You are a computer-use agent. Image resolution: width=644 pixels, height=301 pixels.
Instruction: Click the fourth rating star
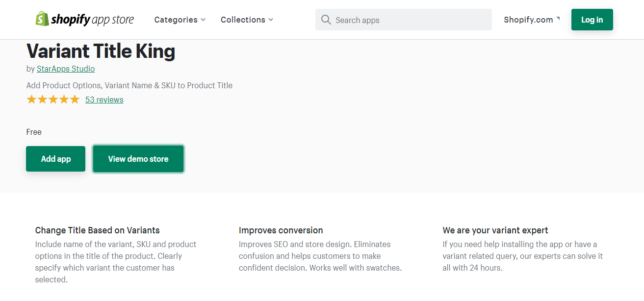64,100
